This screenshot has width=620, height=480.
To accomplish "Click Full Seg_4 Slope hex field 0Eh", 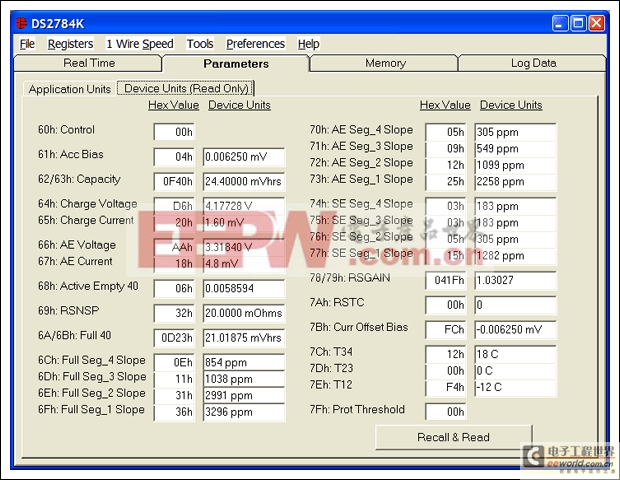I will (174, 363).
